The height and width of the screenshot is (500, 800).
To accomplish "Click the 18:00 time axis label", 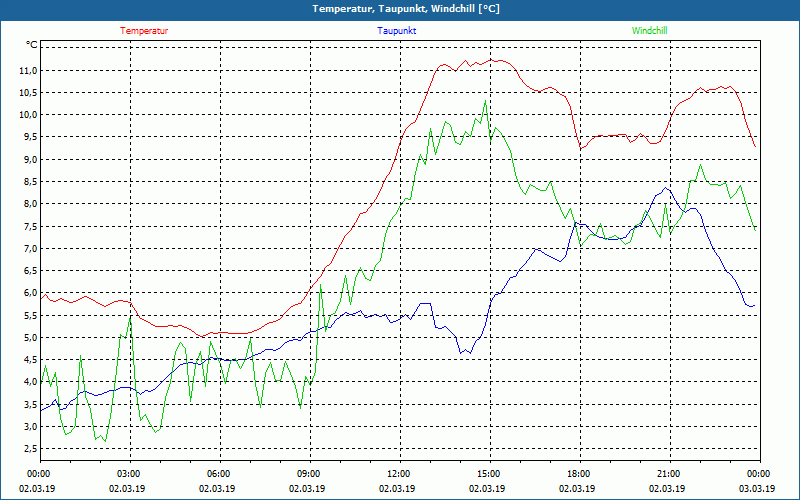I will point(580,474).
